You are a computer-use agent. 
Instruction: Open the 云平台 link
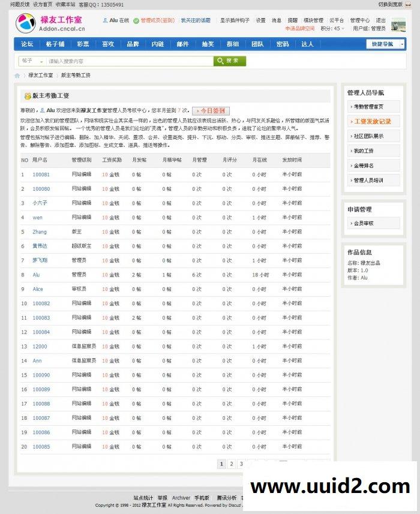pyautogui.click(x=337, y=20)
